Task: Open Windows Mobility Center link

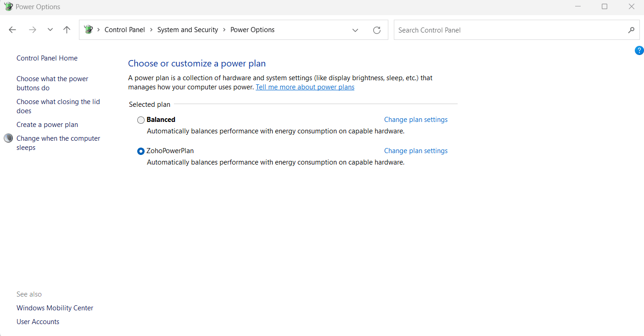Action: (55, 308)
